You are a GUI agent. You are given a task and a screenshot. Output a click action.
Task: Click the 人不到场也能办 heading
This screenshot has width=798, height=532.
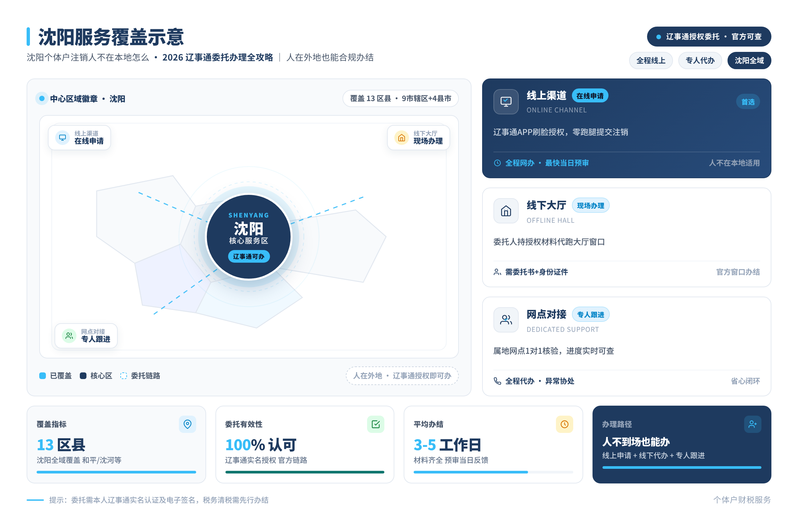pos(636,442)
